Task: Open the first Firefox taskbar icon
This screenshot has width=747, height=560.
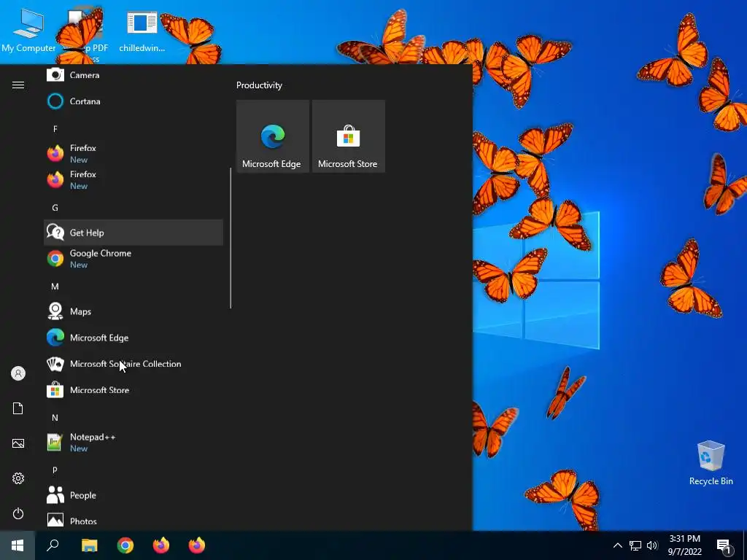Action: pos(161,545)
